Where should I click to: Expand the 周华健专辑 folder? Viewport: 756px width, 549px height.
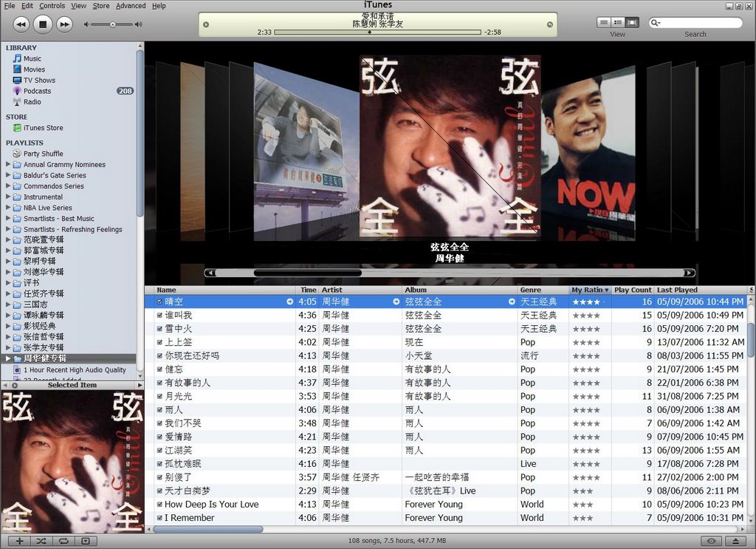click(x=7, y=358)
